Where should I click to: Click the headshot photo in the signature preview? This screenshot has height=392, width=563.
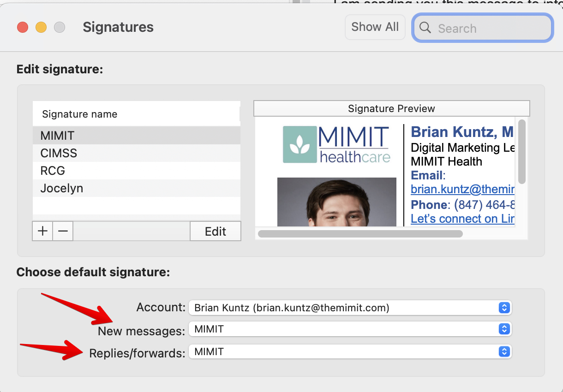pyautogui.click(x=336, y=203)
